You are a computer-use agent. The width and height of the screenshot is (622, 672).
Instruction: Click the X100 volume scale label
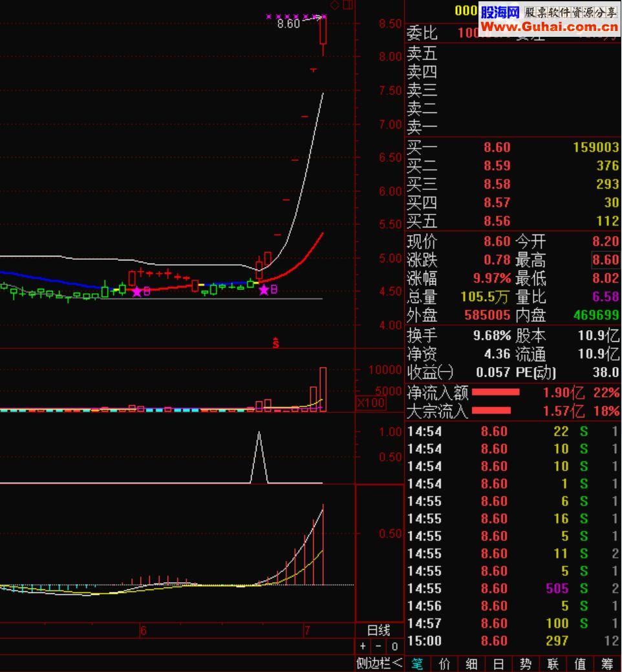coord(370,403)
